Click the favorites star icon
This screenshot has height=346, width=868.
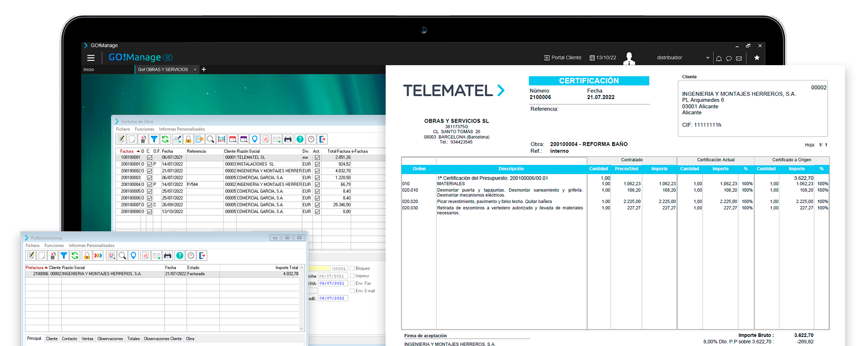[757, 58]
